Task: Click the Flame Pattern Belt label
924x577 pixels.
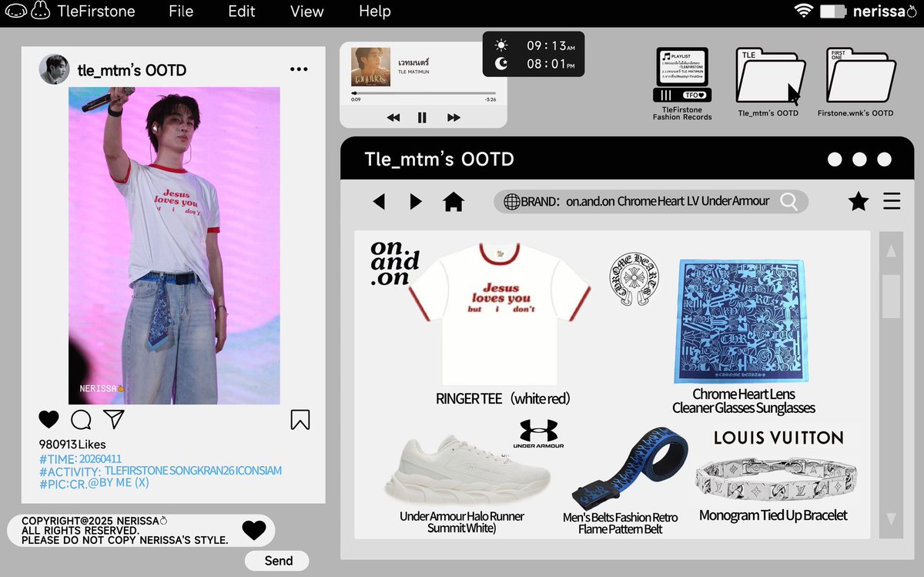Action: pos(620,523)
